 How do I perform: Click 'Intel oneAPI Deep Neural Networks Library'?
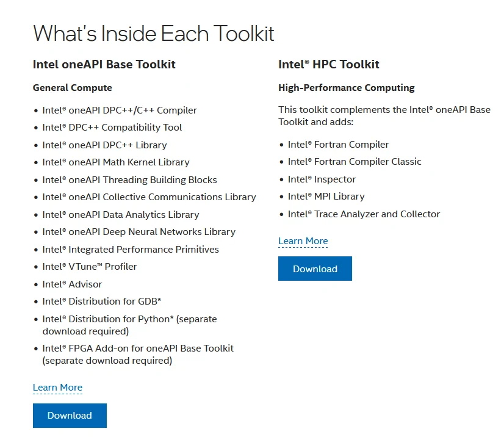(x=139, y=231)
